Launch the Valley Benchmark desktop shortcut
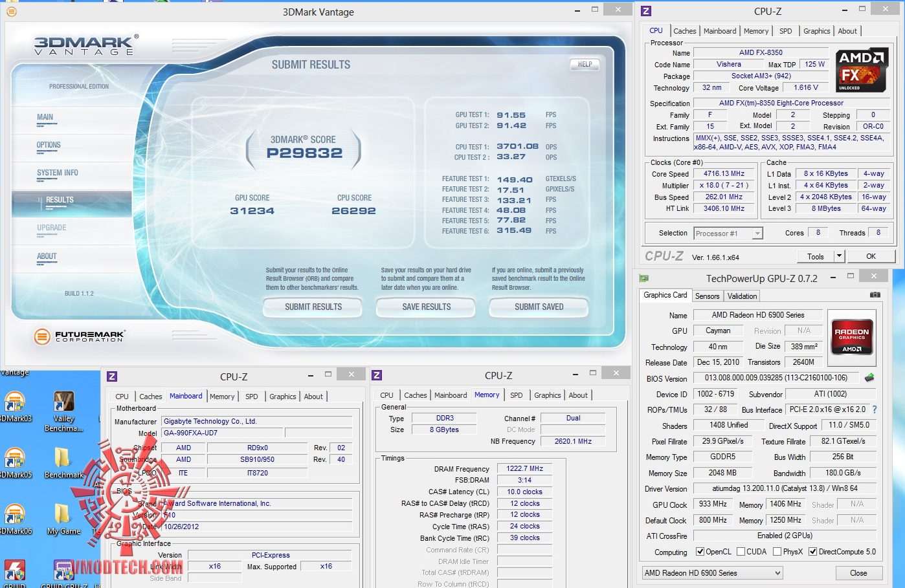Screen dimensions: 905x588 [64, 411]
